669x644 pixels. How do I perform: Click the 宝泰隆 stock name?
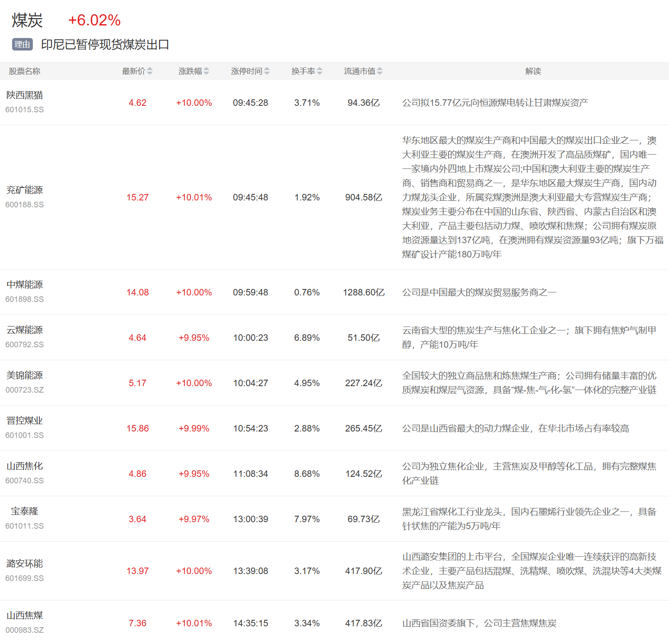pos(25,511)
